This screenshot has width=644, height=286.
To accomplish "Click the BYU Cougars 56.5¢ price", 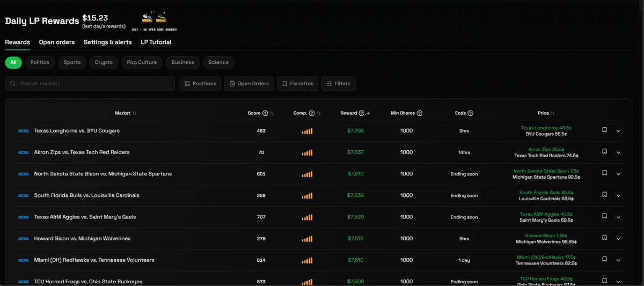I will pyautogui.click(x=546, y=134).
